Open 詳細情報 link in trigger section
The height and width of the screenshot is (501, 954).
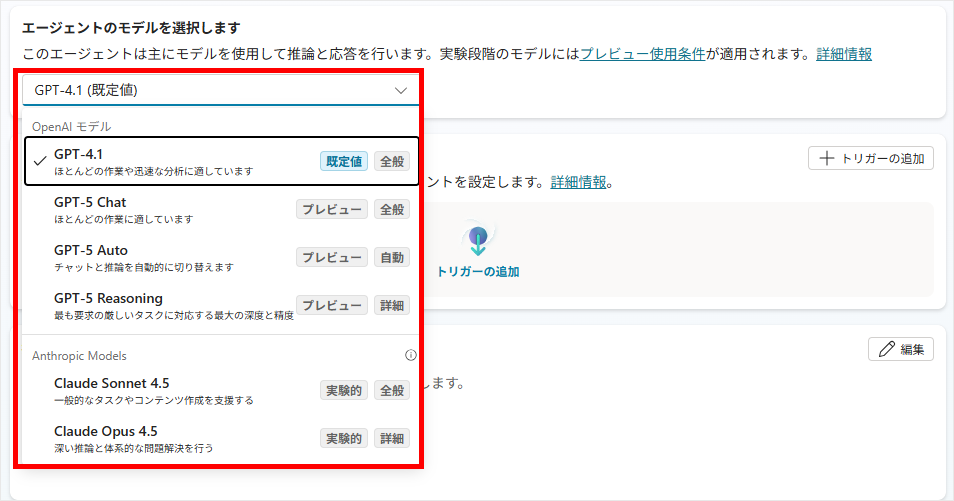click(578, 182)
